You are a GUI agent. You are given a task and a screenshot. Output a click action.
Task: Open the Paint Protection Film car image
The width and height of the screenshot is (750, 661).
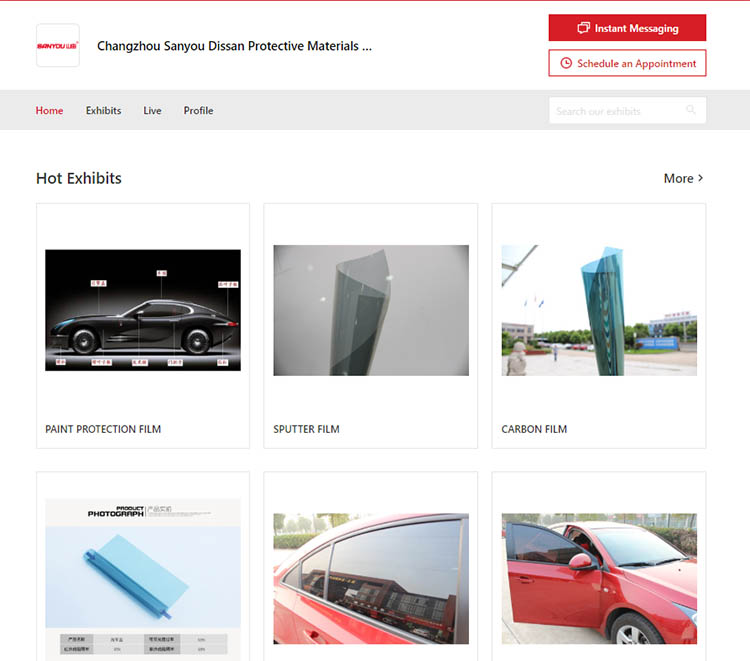pyautogui.click(x=143, y=310)
